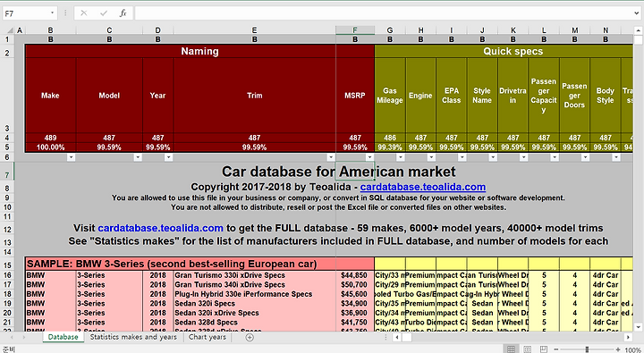Add a new sheet with plus icon

(250, 338)
